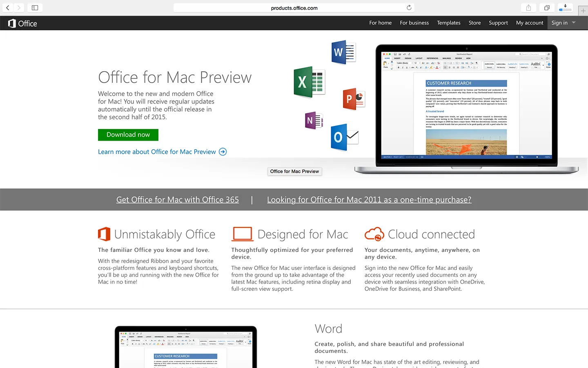This screenshot has height=368, width=588.
Task: Reload the page in Safari
Action: [x=409, y=8]
